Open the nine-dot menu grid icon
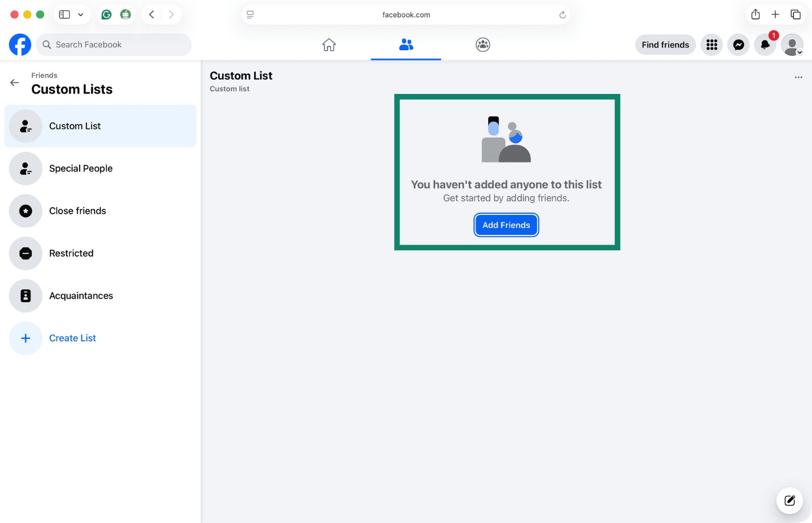The width and height of the screenshot is (812, 523). coord(712,45)
